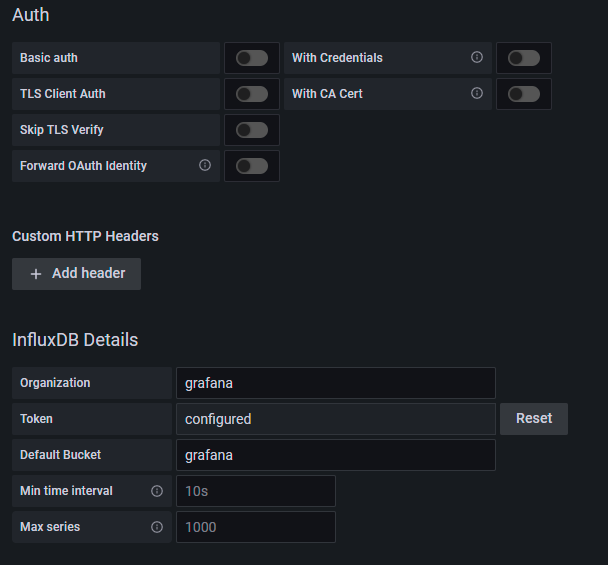Switch on With CA Cert
Image resolution: width=608 pixels, height=565 pixels.
524,94
